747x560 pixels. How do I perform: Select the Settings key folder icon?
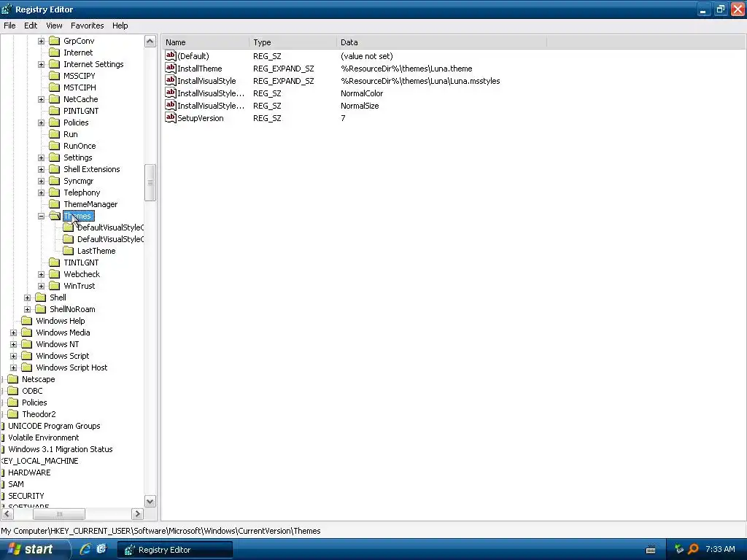[x=55, y=157]
